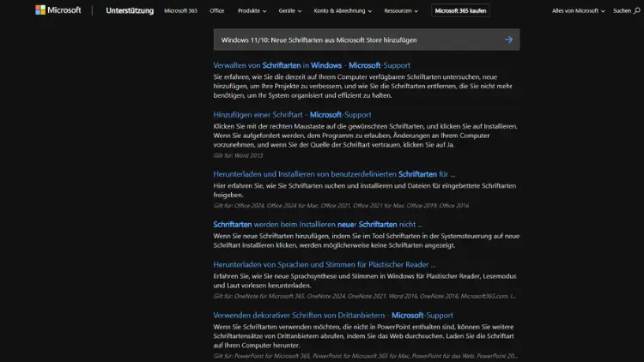Click the description starting 'Wenn Sie neue Schriftarten hinzufügen'

tap(367, 240)
